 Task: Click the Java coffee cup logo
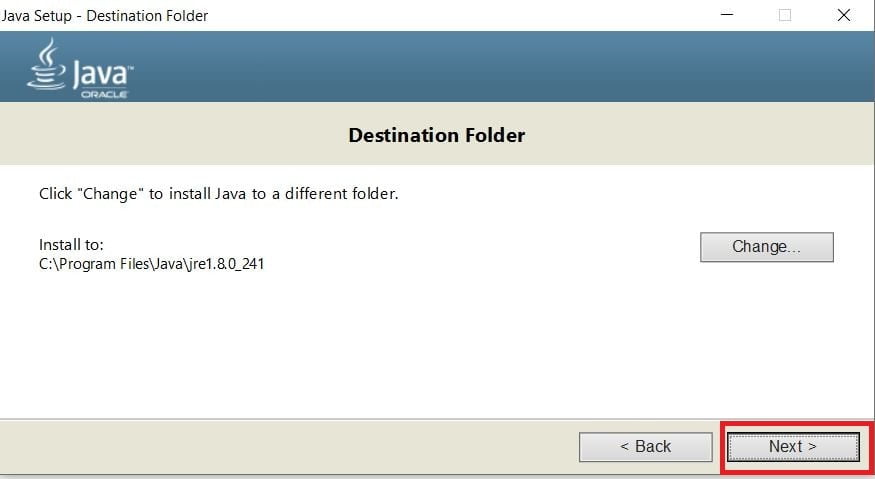pos(47,64)
